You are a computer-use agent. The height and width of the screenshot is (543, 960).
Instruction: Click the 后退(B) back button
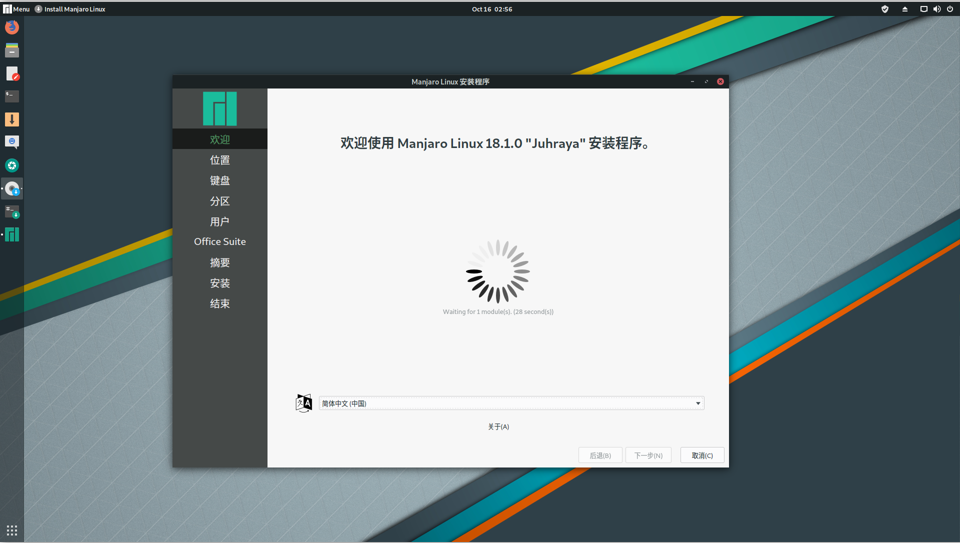point(600,455)
